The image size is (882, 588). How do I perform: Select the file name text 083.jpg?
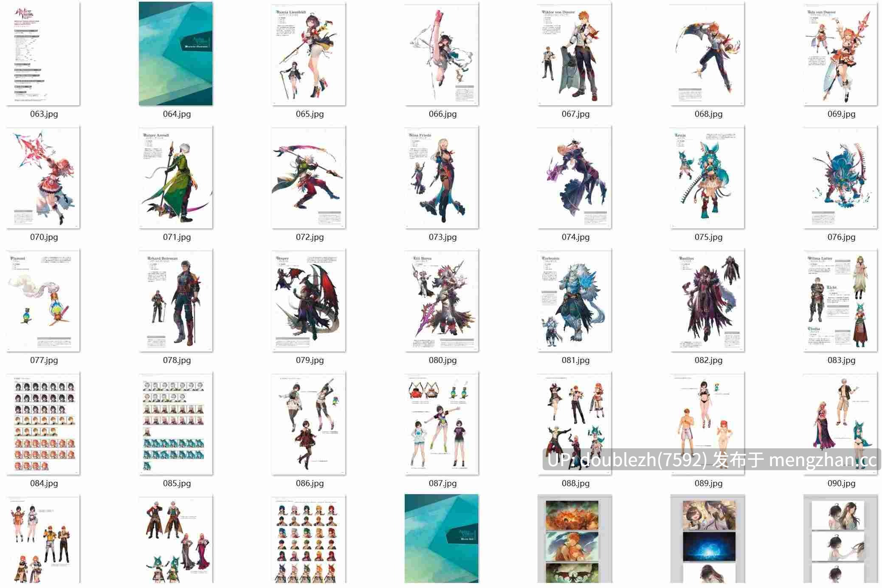coord(841,360)
